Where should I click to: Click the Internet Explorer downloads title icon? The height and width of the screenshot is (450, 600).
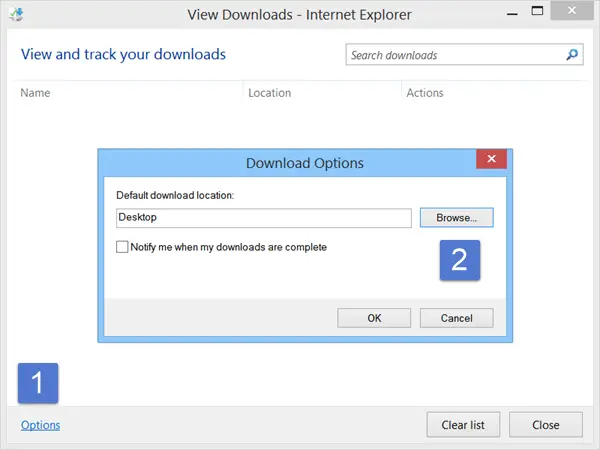16,14
